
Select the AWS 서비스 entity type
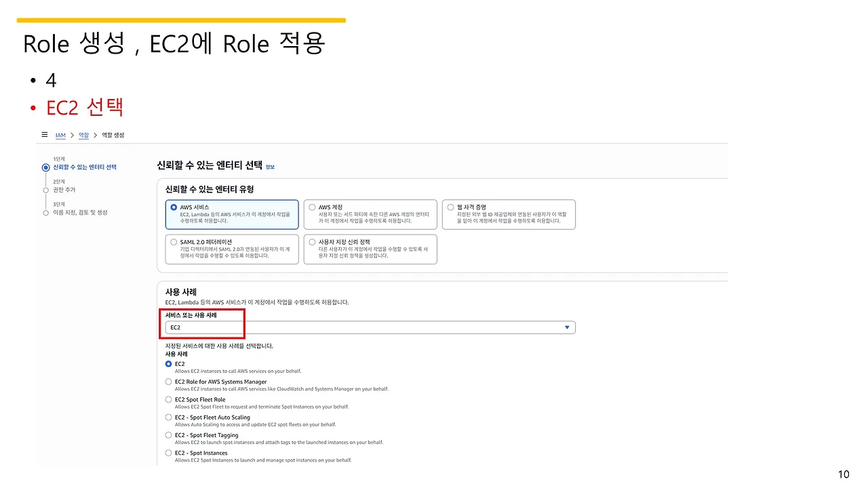pos(232,214)
